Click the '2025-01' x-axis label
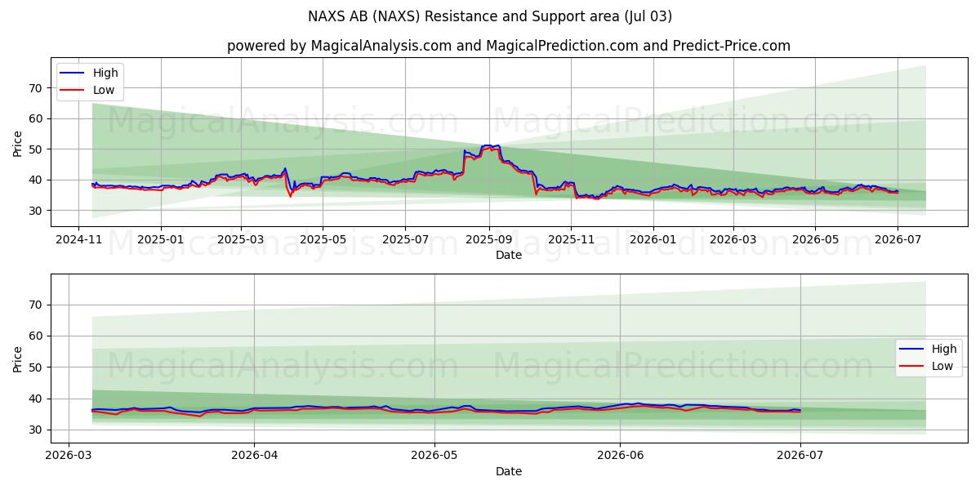 [161, 240]
